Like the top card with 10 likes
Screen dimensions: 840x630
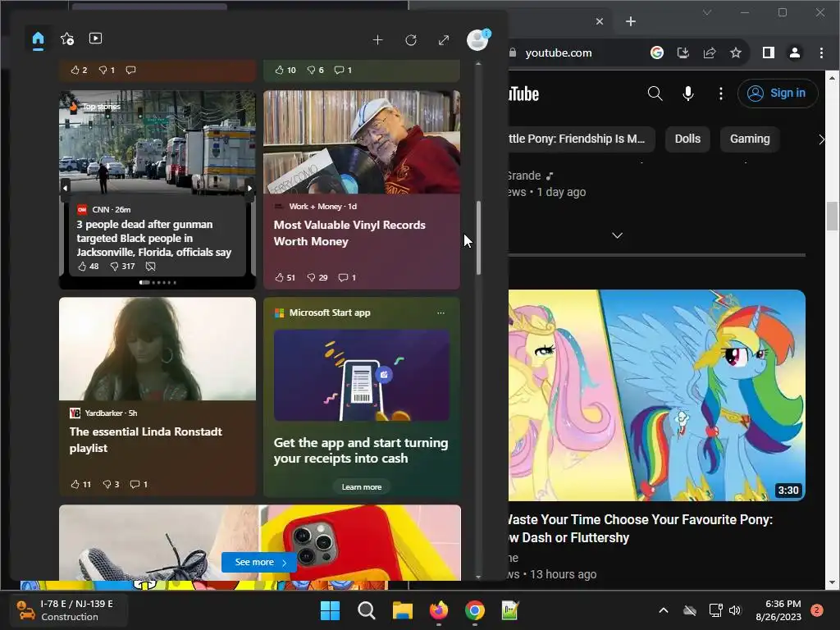coord(285,71)
